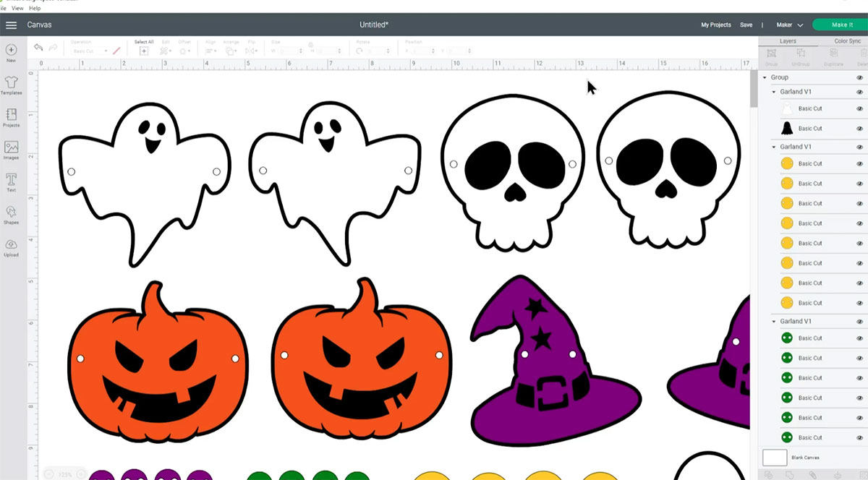Hide the ghost Garland V1 group

point(860,92)
